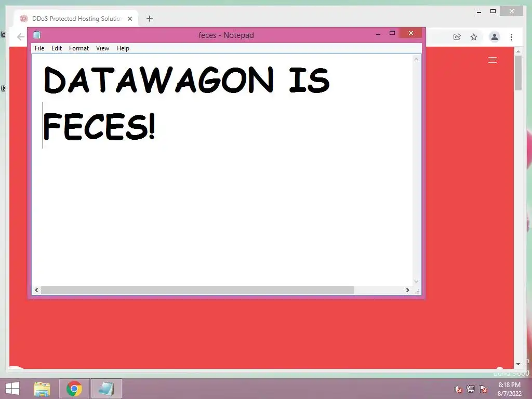532x399 pixels.
Task: Click the taskbar clock 8:18 PM
Action: [x=509, y=385]
